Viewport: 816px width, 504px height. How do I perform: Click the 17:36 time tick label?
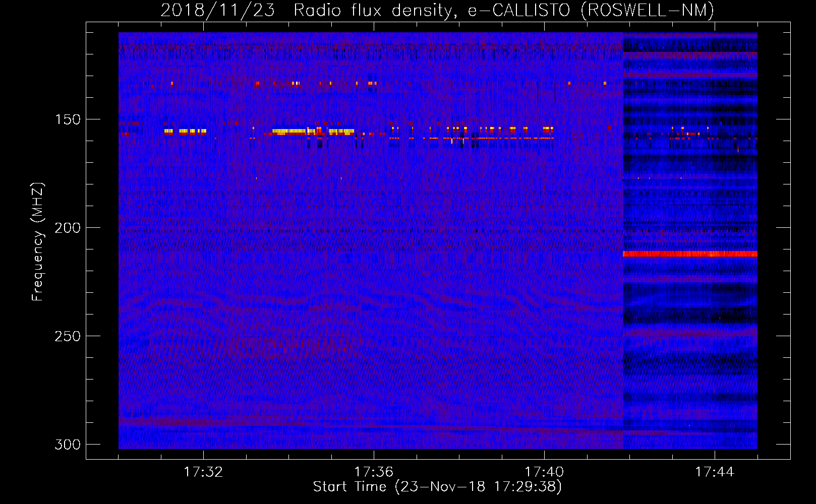pos(374,472)
